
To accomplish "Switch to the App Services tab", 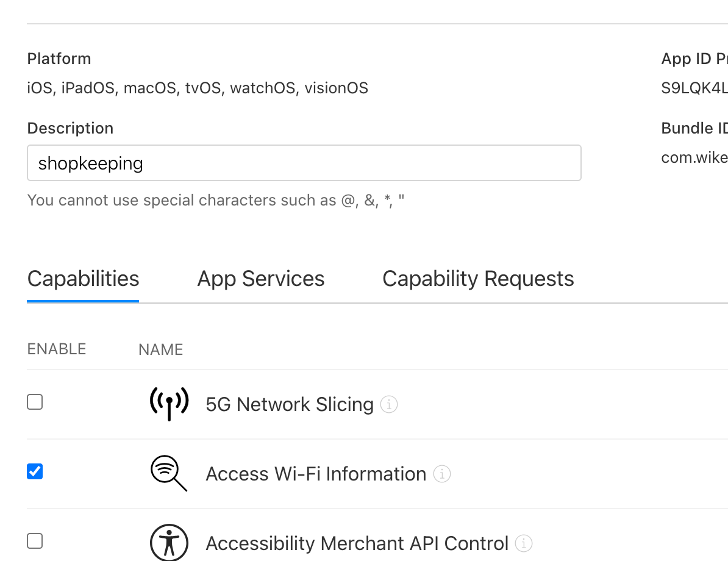I will click(x=260, y=279).
